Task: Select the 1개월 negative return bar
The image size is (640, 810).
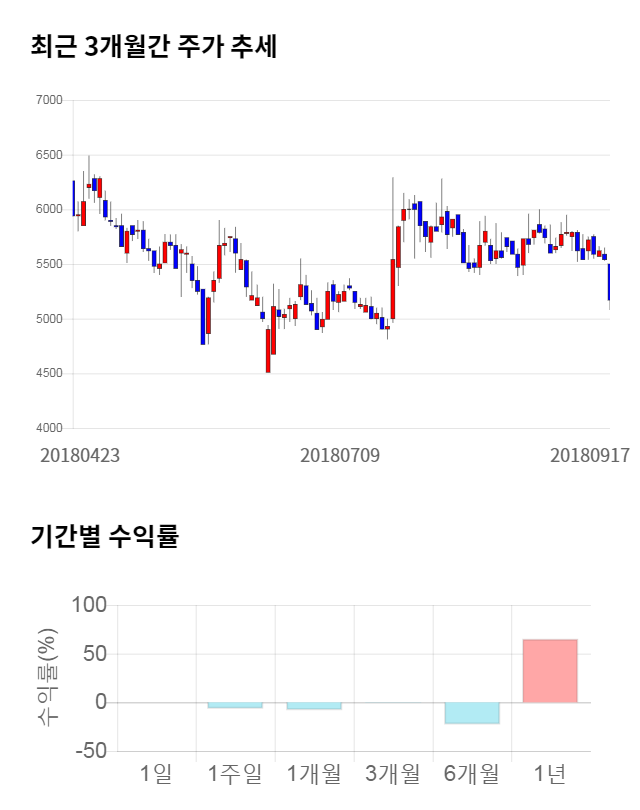Action: point(314,706)
